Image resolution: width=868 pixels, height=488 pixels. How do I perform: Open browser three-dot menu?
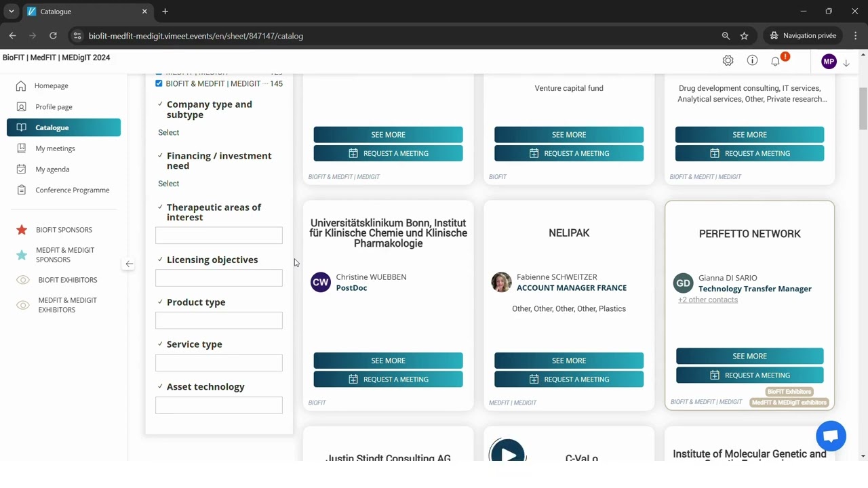(856, 36)
